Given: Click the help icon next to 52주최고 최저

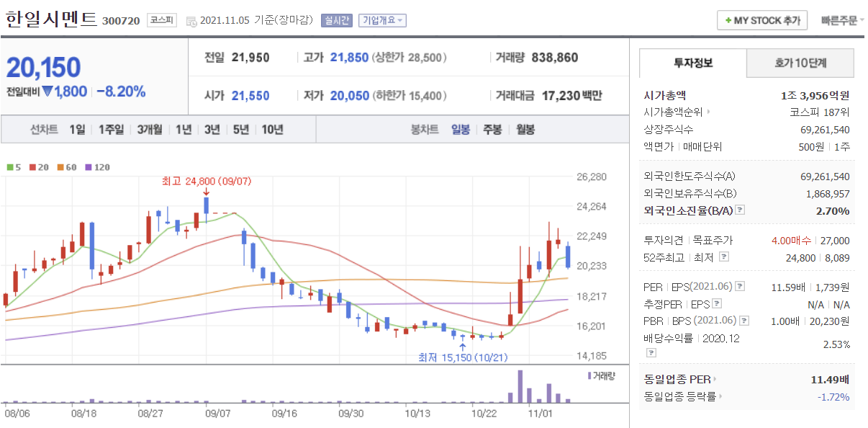Looking at the screenshot, I should 724,257.
